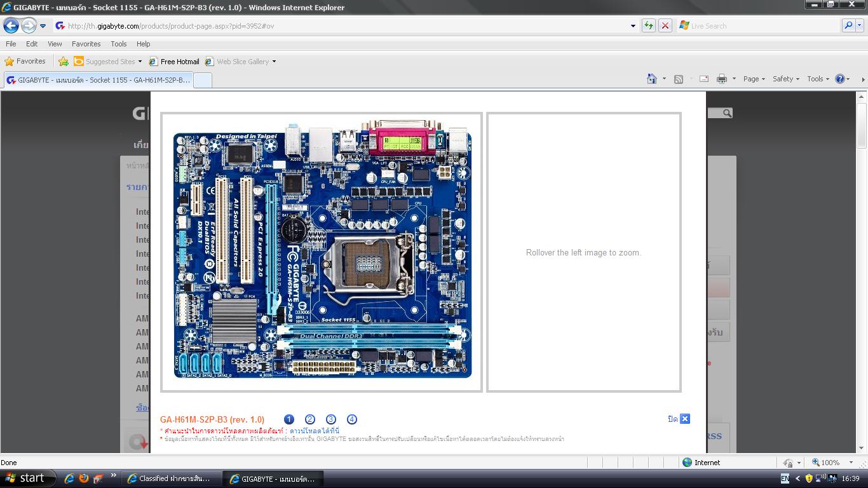Image resolution: width=868 pixels, height=488 pixels.
Task: Click the RSS feeds icon
Action: (679, 79)
